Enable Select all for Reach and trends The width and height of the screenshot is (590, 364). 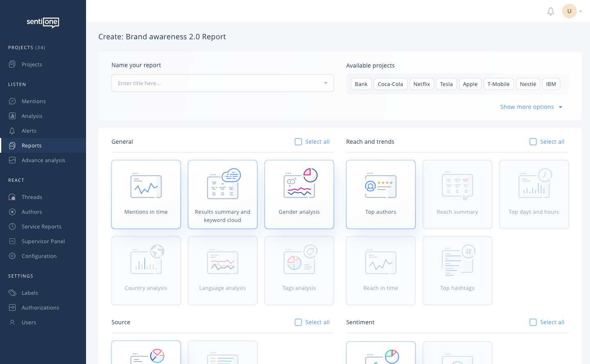pos(533,142)
